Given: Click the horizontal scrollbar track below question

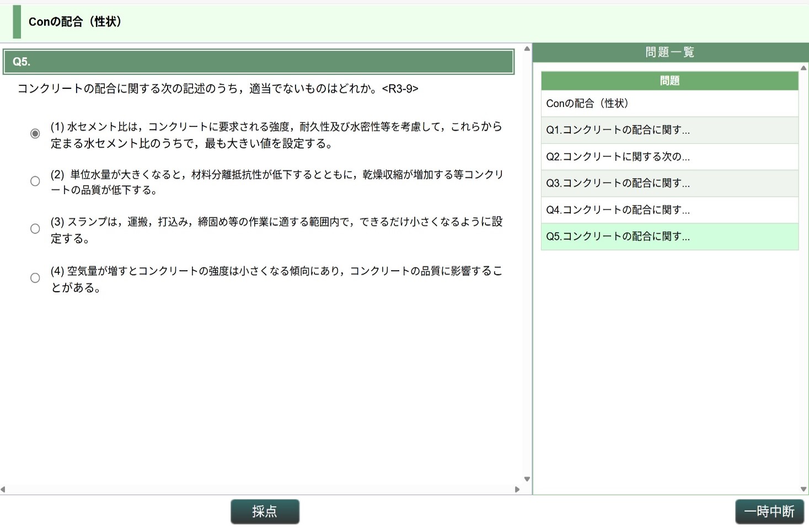Looking at the screenshot, I should [x=259, y=489].
